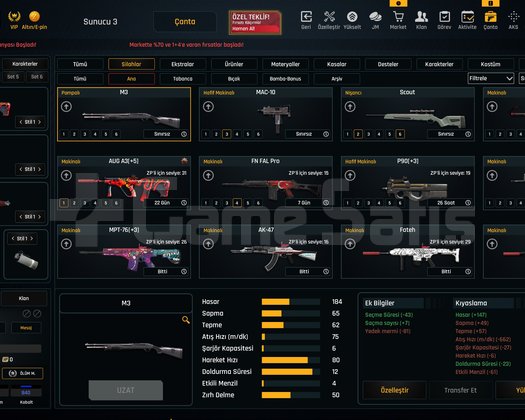Toggle slot 4 on M3 card

click(x=95, y=134)
